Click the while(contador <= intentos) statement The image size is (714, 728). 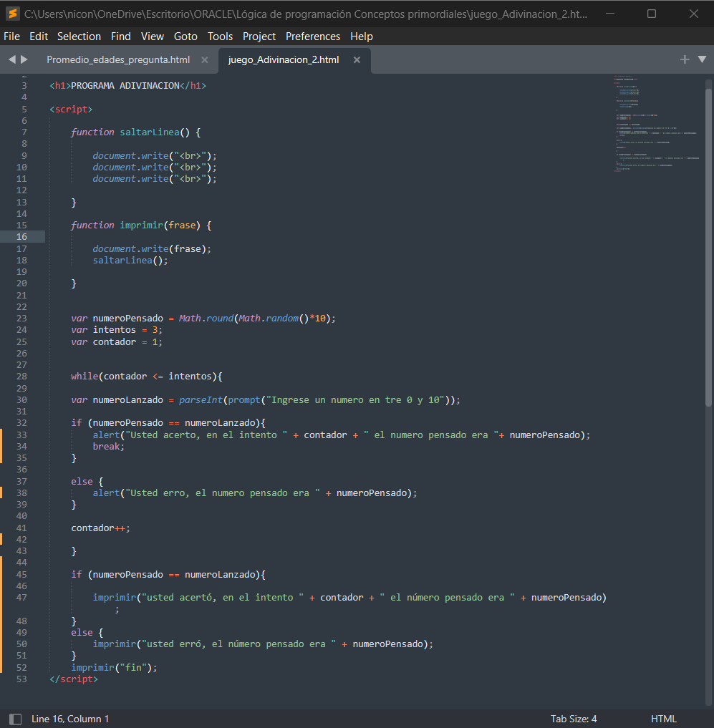[147, 377]
